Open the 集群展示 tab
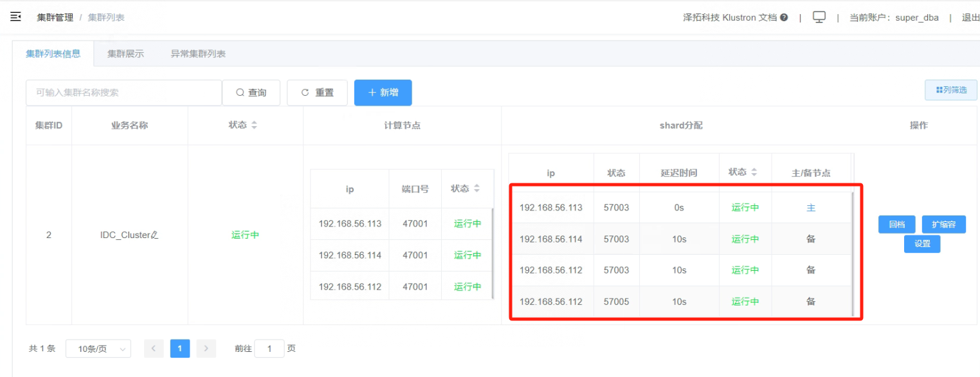Image resolution: width=980 pixels, height=377 pixels. coord(125,54)
